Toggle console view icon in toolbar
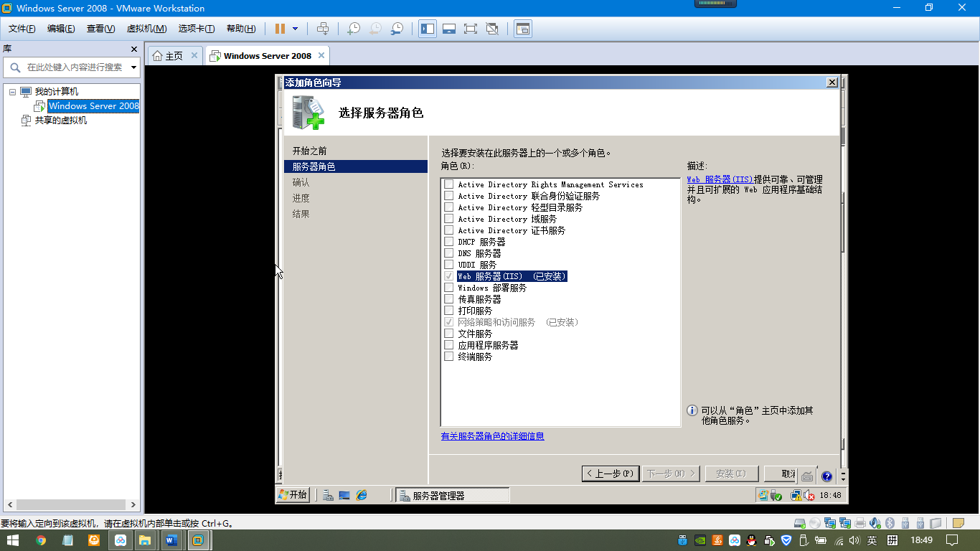 click(523, 29)
